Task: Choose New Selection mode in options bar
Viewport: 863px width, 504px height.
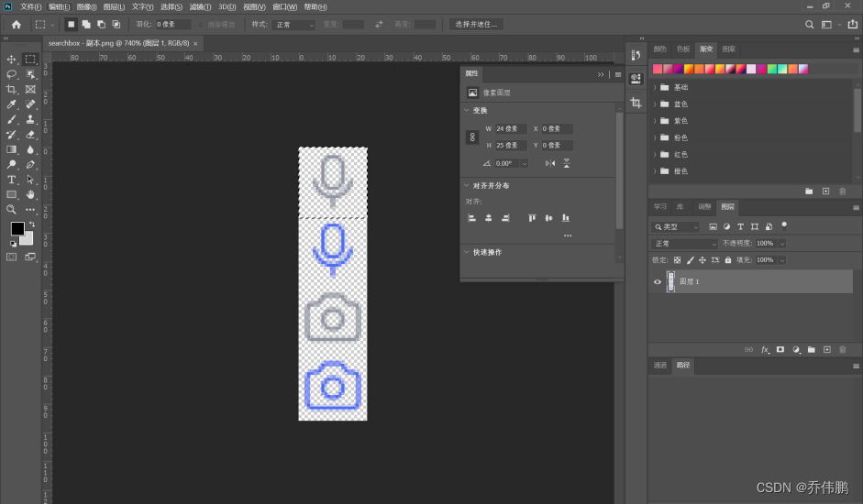Action: [x=71, y=24]
